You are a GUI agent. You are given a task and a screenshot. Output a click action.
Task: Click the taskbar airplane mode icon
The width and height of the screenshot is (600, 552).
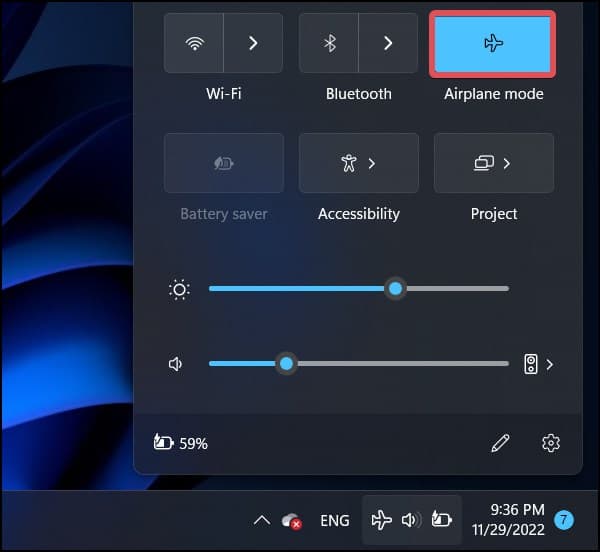(382, 520)
